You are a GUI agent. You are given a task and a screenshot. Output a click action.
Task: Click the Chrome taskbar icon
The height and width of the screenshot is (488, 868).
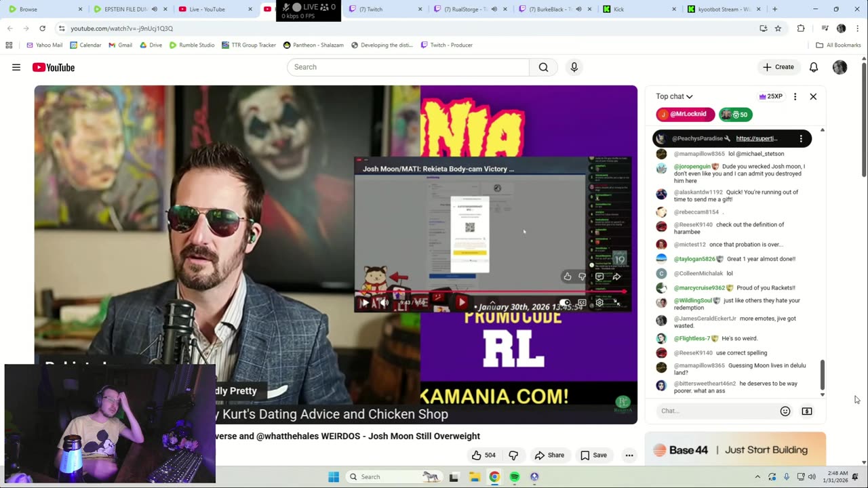coord(494,476)
